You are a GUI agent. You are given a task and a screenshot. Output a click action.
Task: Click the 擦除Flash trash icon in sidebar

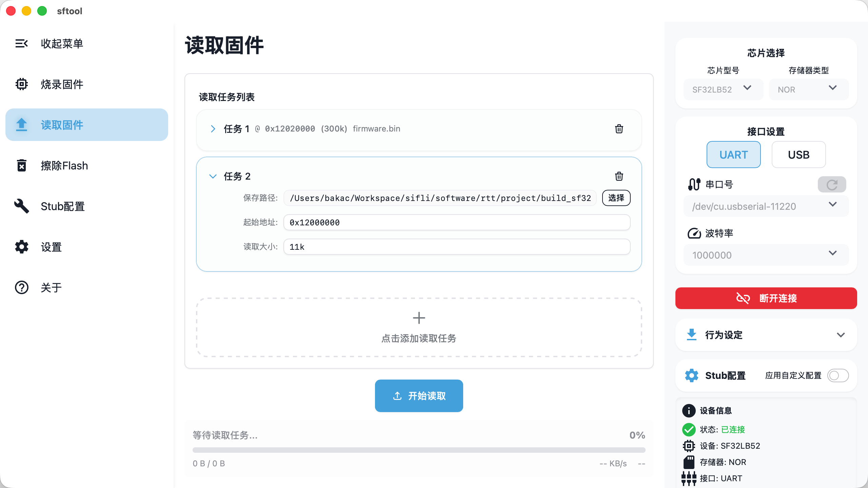point(21,165)
